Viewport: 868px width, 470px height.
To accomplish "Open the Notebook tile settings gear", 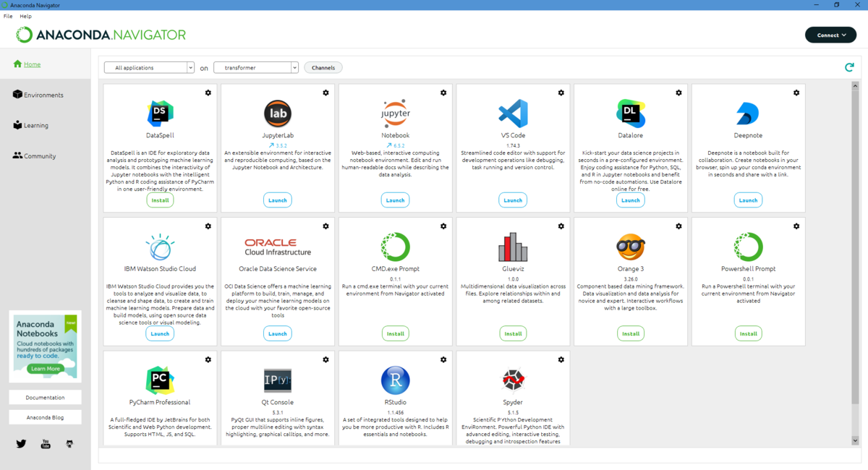I will tap(443, 93).
